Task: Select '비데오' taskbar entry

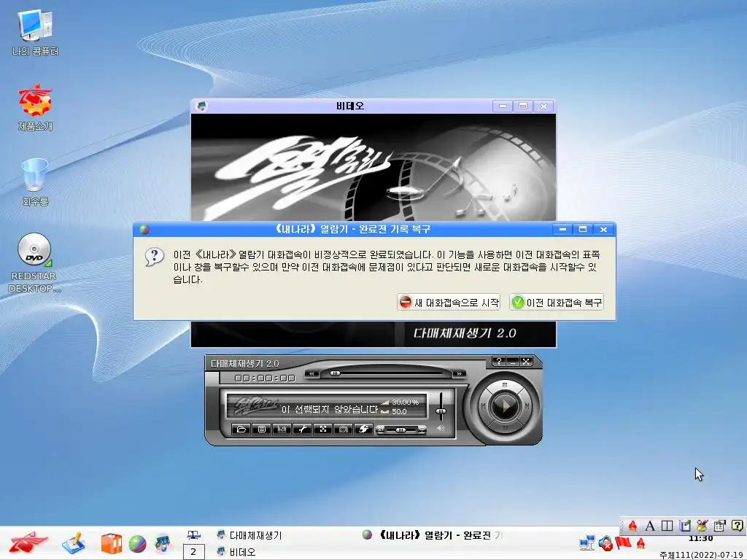Action: pyautogui.click(x=236, y=552)
